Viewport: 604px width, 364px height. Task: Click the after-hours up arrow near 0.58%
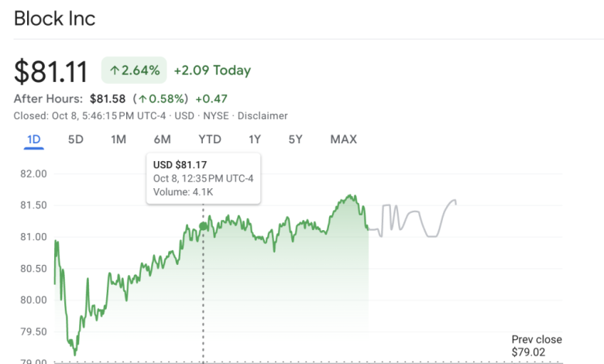[142, 99]
